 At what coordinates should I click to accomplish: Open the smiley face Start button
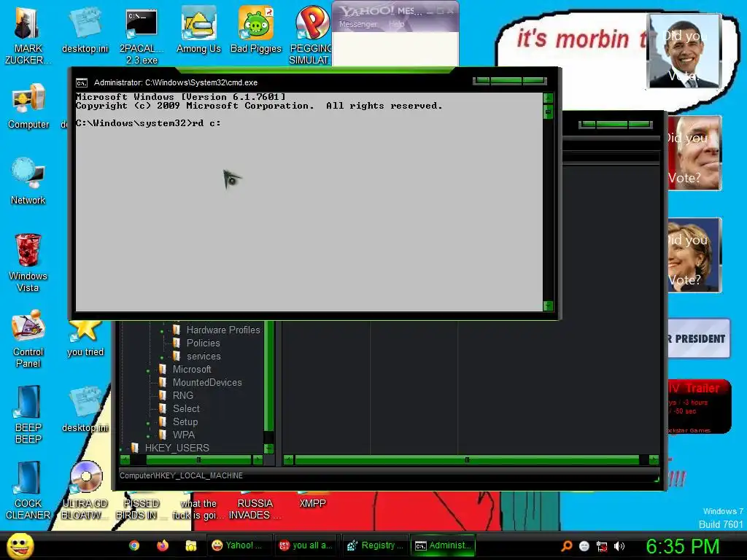coord(20,545)
